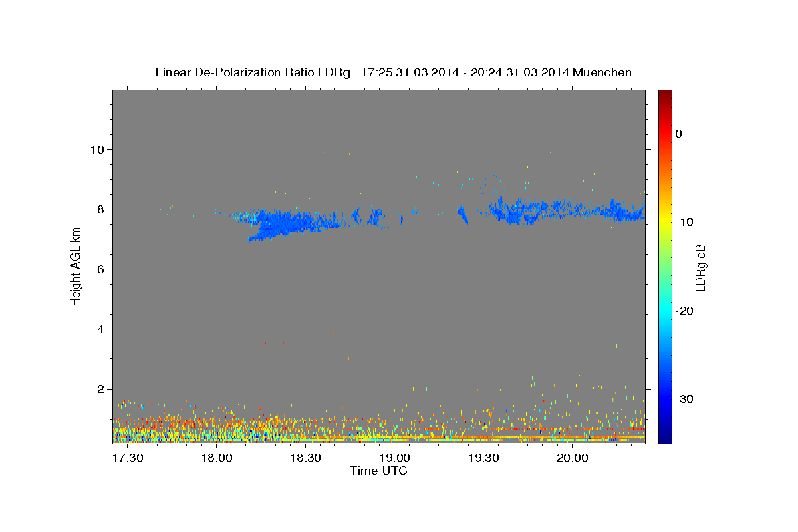Click the '19:30' time tick label
798x532 pixels.
point(483,458)
